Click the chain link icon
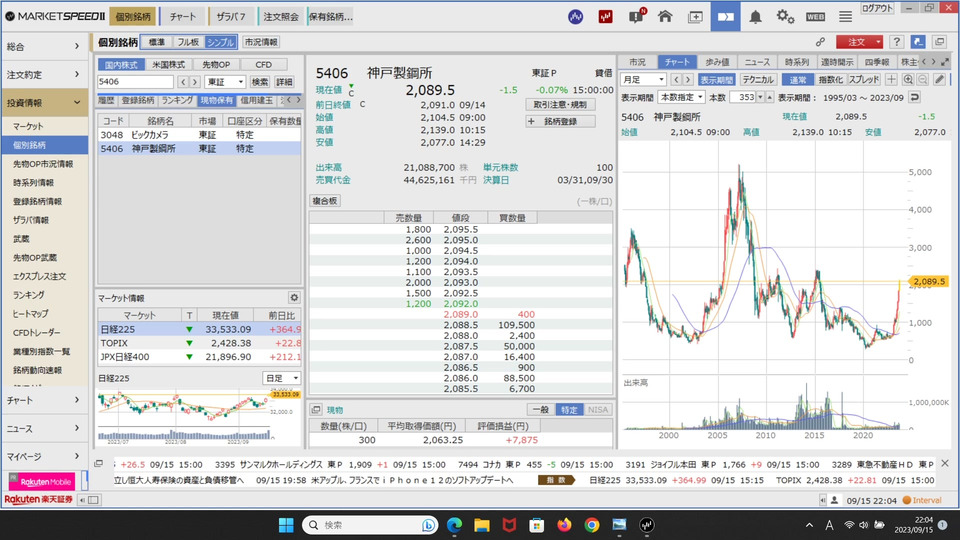960x540 pixels. point(820,42)
